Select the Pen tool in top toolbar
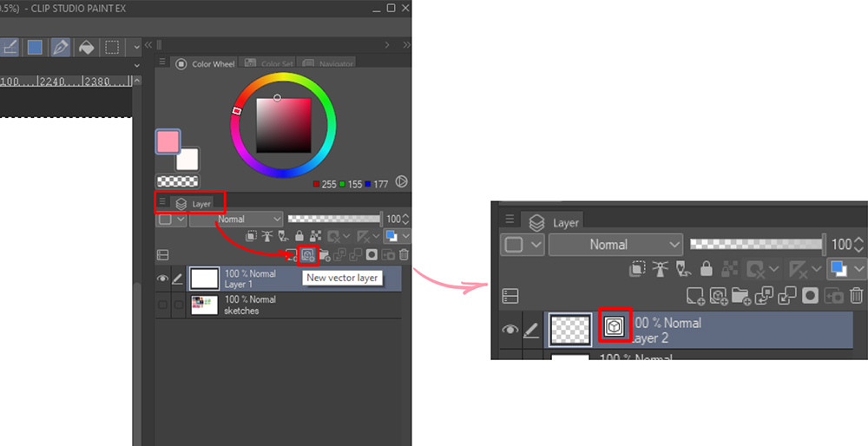Viewport: 868px width, 446px height. (x=61, y=47)
